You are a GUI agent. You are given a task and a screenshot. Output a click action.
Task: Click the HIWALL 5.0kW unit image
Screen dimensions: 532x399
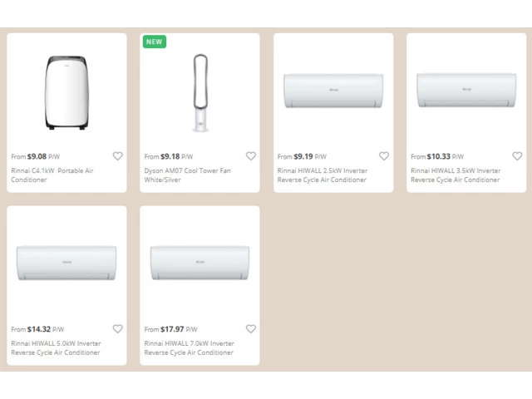coord(66,263)
